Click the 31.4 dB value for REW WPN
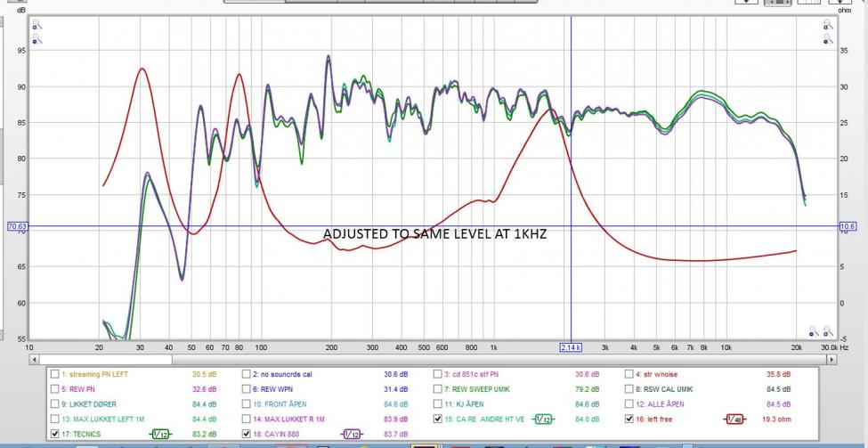868x448 pixels. point(396,390)
